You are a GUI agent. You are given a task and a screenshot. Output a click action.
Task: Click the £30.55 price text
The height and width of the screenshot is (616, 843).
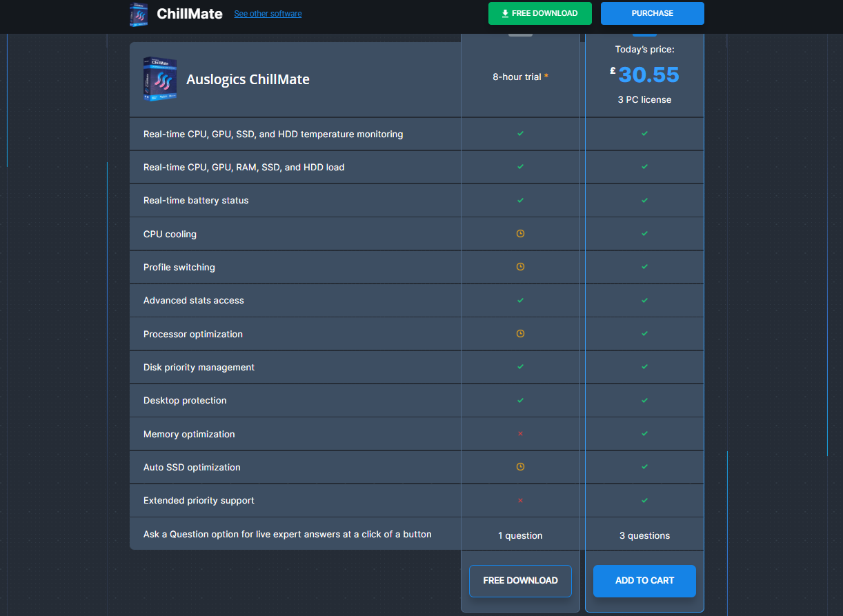[x=648, y=74]
